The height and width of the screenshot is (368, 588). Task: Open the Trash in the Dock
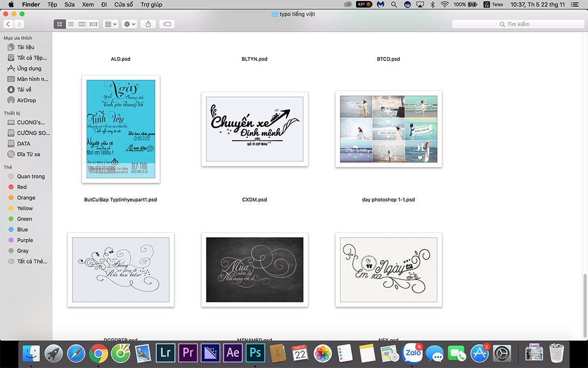coord(557,353)
